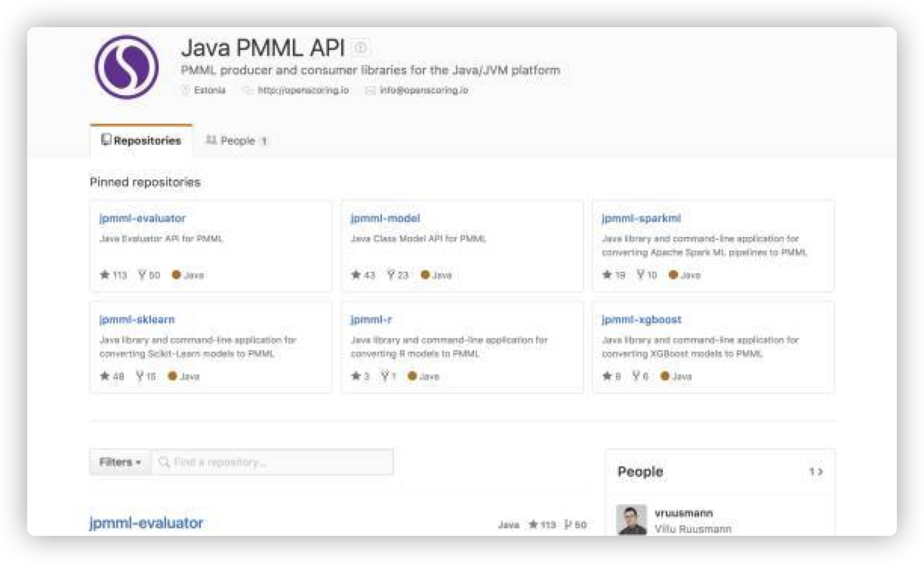Open the vruusmann user profile link
The width and height of the screenshot is (924, 563).
pos(684,513)
